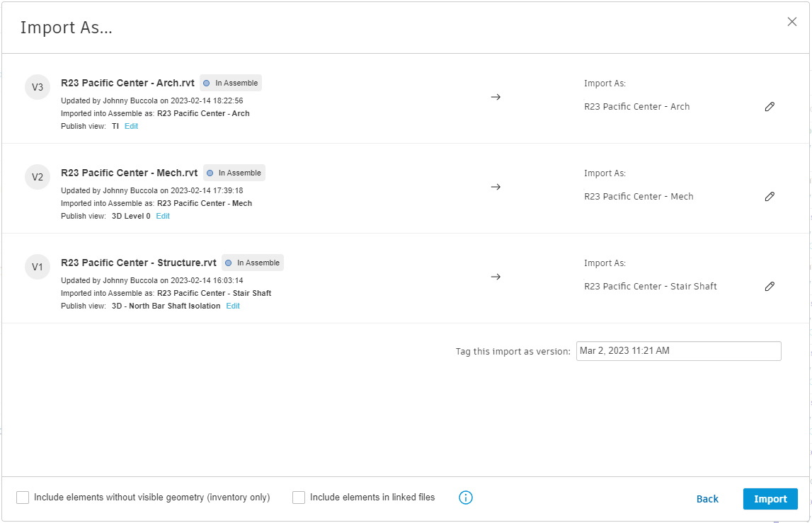Enable include elements in linked files
Image resolution: width=812 pixels, height=523 pixels.
298,497
